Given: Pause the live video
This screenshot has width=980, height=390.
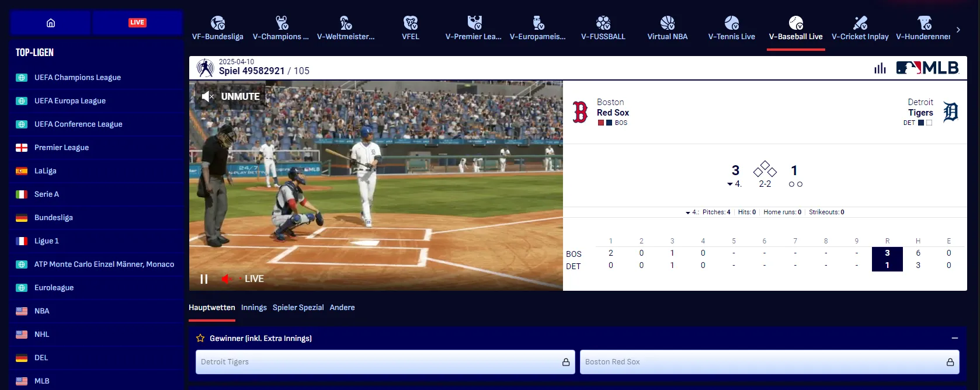Looking at the screenshot, I should [204, 279].
